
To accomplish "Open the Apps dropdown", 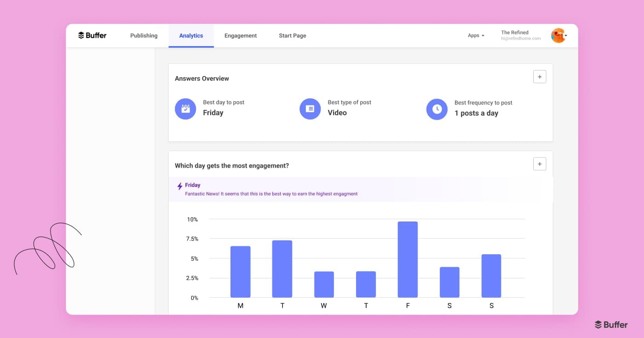I will [476, 35].
